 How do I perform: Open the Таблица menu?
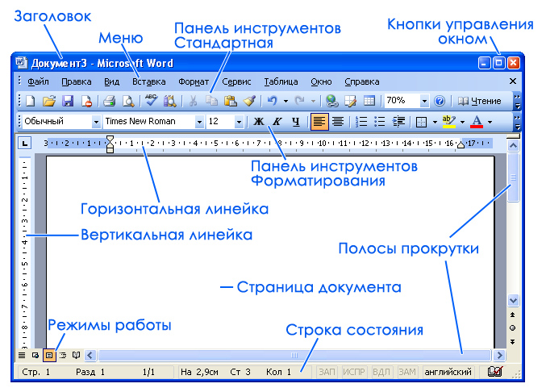[281, 81]
